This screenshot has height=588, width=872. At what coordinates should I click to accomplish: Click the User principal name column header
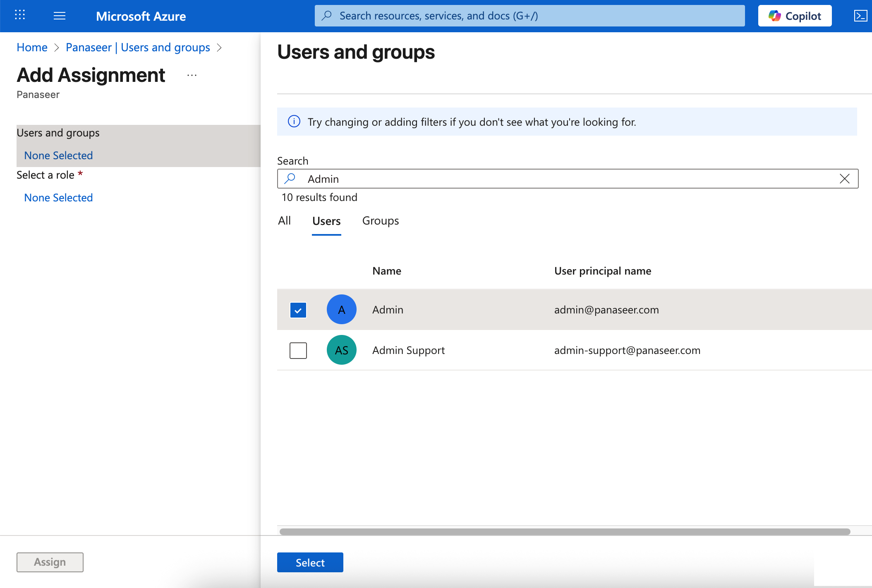603,271
